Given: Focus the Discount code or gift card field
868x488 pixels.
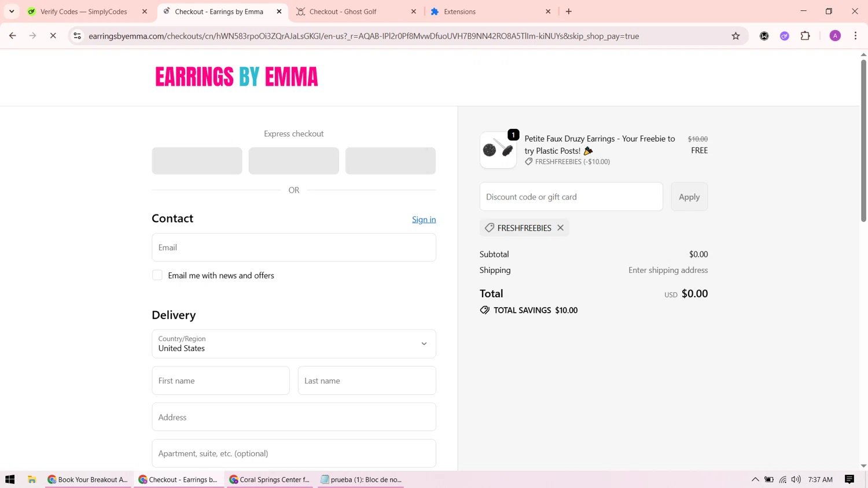Looking at the screenshot, I should tap(571, 197).
